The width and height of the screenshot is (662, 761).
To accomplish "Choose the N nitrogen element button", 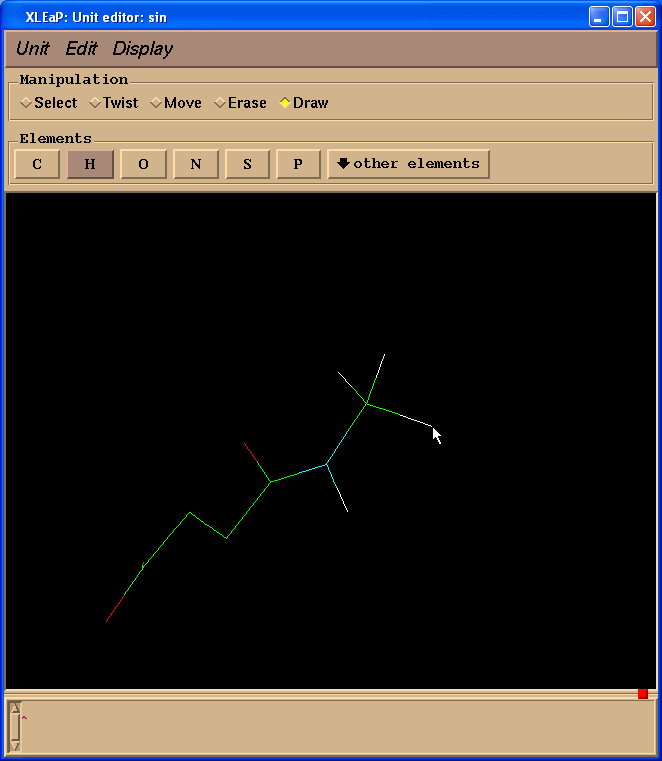I will point(196,164).
